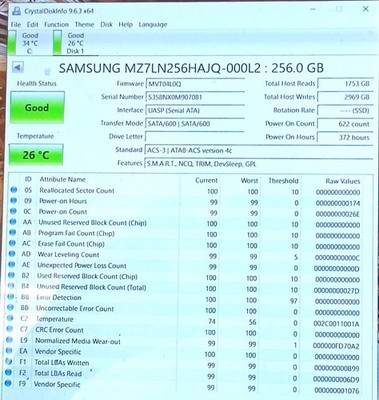This screenshot has height=400, width=379.
Task: Click status icon for Unused Reserved Block Count (Total)
Action: pos(11,286)
